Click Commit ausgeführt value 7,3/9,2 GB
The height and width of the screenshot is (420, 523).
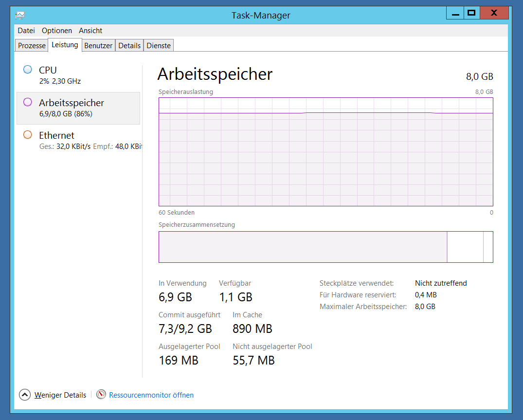185,329
